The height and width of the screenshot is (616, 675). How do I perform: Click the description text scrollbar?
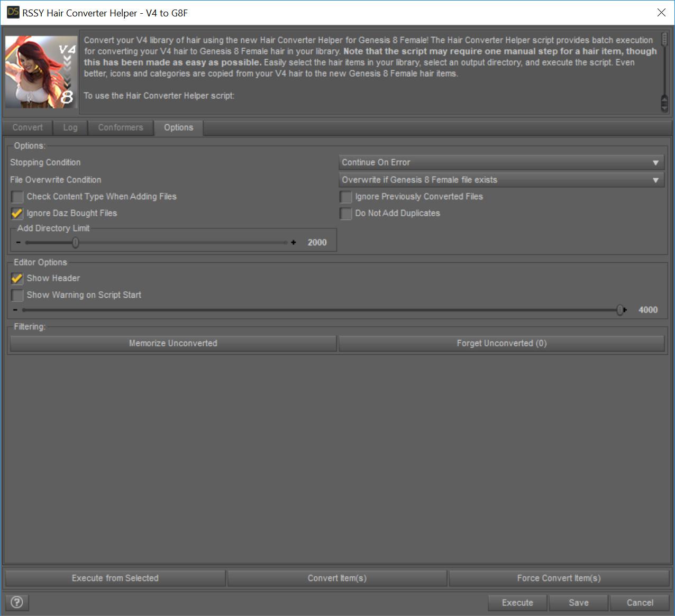click(664, 72)
